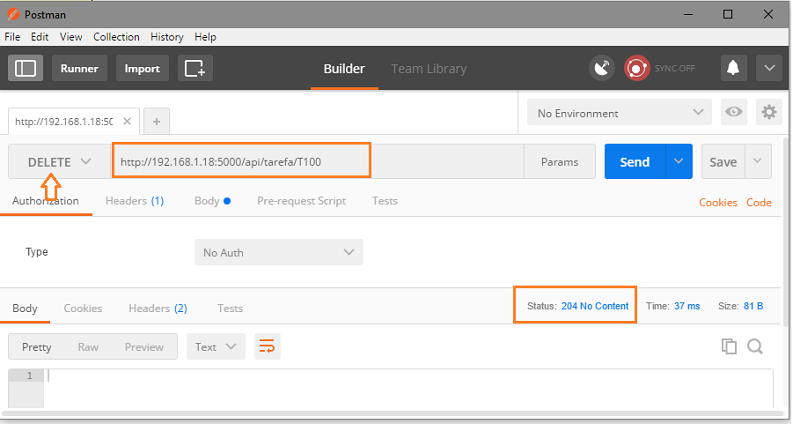Click inside the response body line 1
Image resolution: width=793 pixels, height=424 pixels.
[x=408, y=375]
